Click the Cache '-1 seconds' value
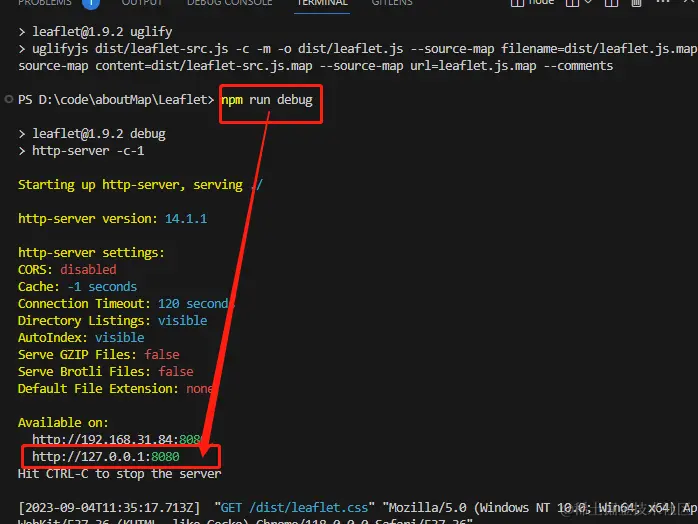 (x=102, y=287)
